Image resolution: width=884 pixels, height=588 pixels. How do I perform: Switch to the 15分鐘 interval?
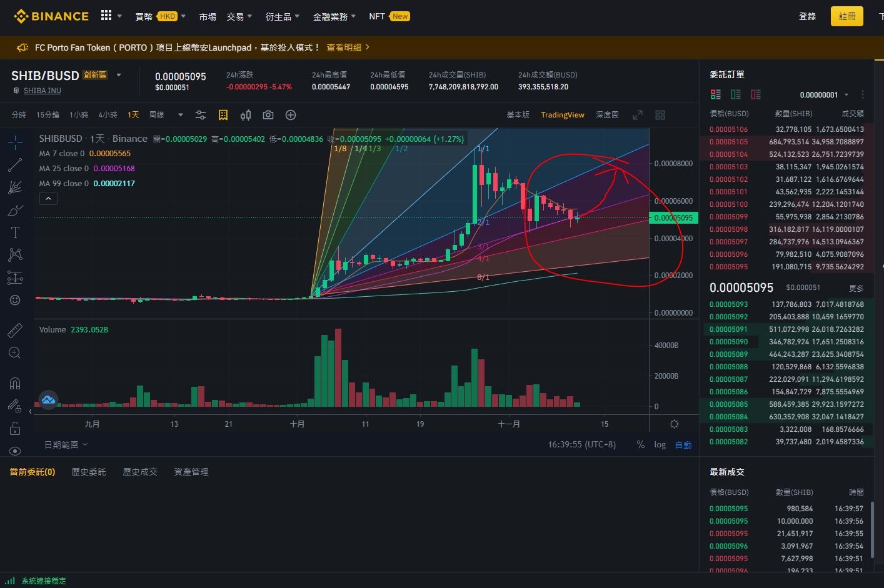point(48,115)
